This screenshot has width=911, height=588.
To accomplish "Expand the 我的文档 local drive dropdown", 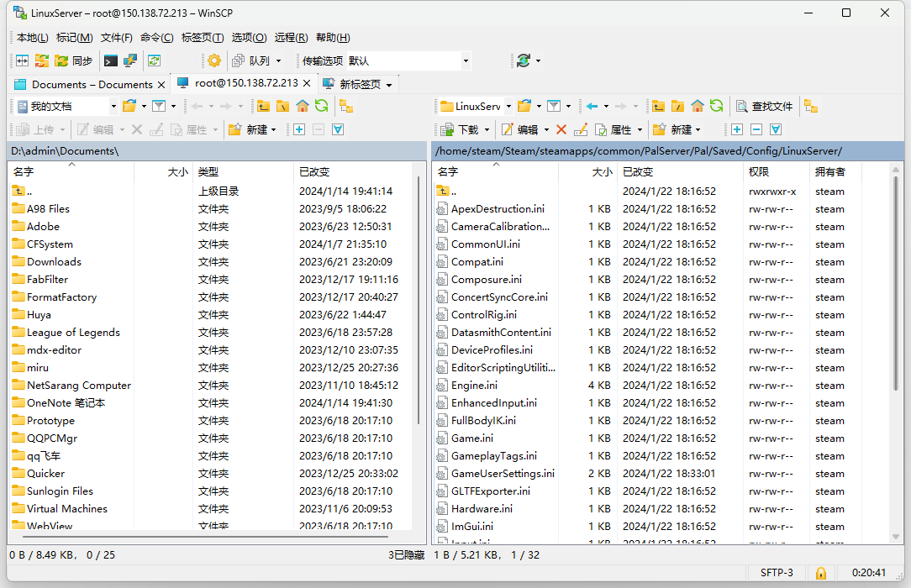I will (113, 107).
